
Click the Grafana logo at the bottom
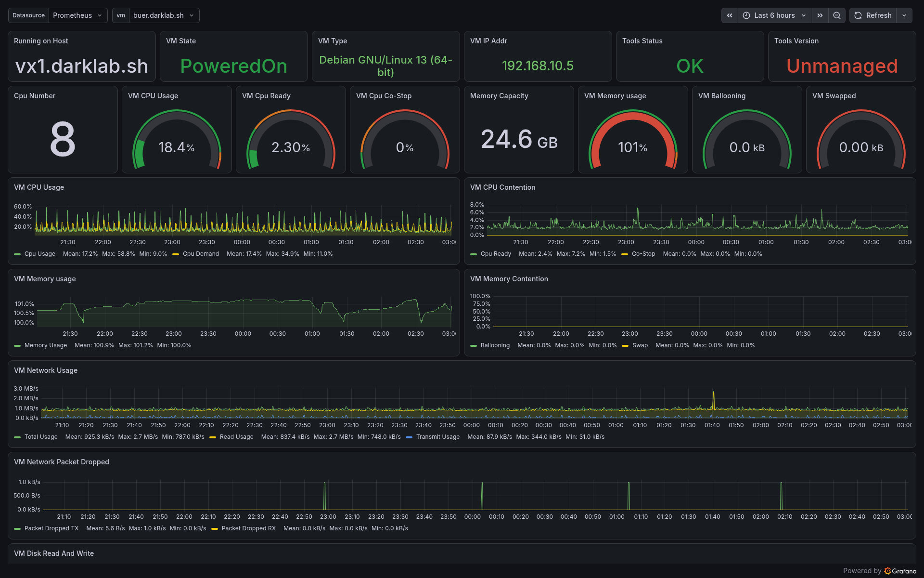[888, 571]
